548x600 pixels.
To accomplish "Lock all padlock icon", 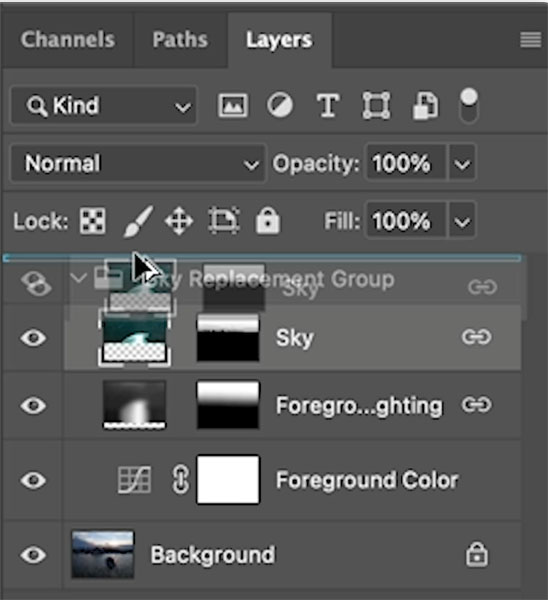I will pos(268,220).
